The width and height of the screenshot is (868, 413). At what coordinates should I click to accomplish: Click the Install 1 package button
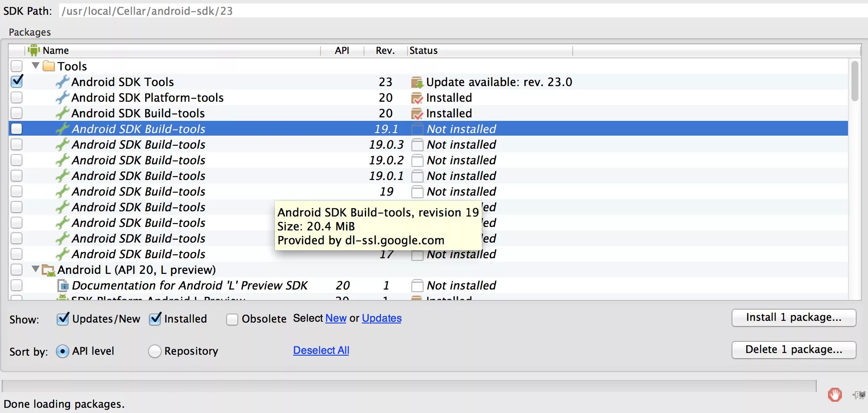click(x=794, y=317)
